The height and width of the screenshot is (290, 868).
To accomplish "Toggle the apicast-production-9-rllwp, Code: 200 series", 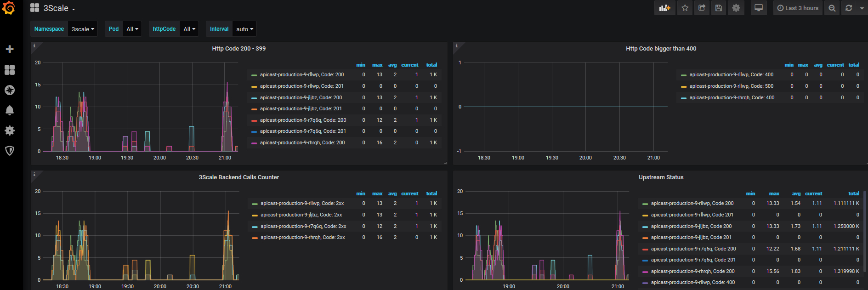I will [x=301, y=74].
